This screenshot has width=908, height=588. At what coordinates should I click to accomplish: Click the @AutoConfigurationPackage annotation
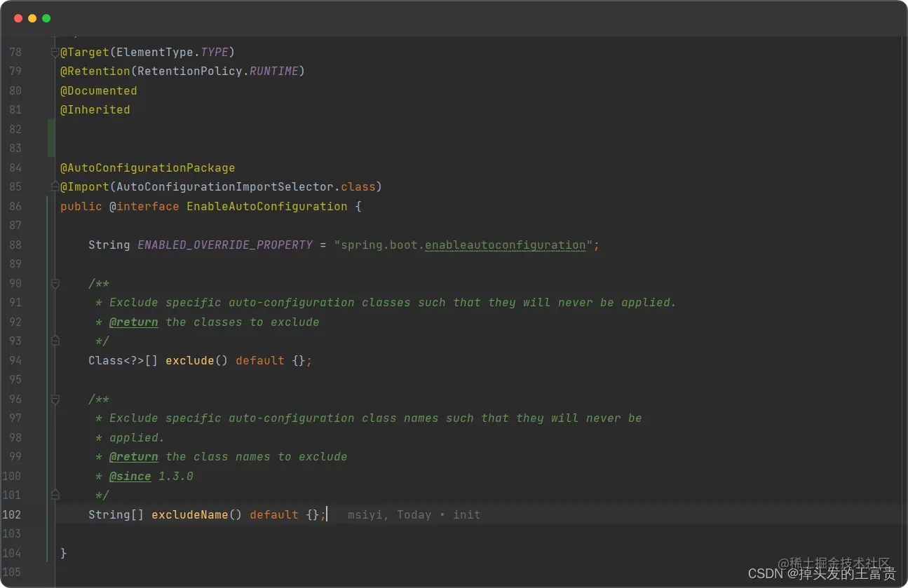pyautogui.click(x=148, y=168)
